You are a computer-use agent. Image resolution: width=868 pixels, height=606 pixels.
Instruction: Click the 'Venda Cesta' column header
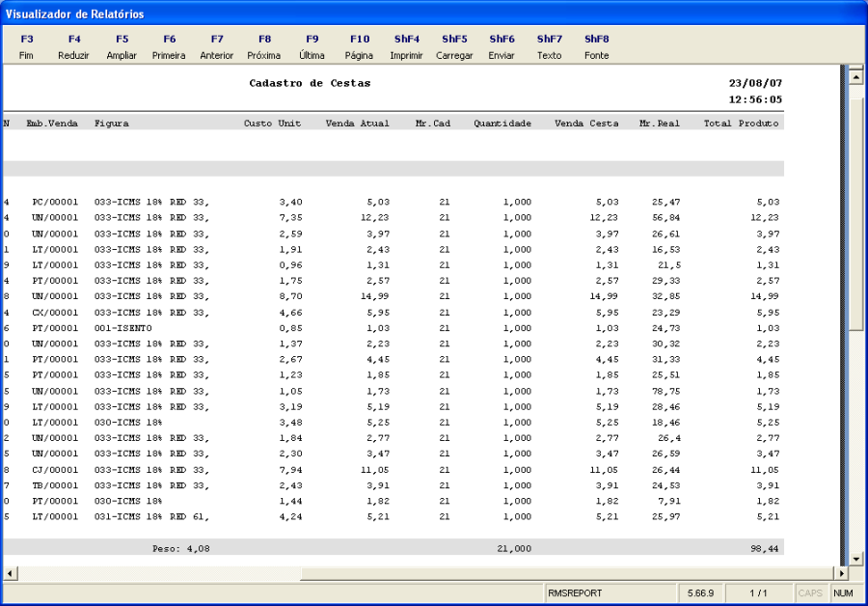click(x=586, y=123)
